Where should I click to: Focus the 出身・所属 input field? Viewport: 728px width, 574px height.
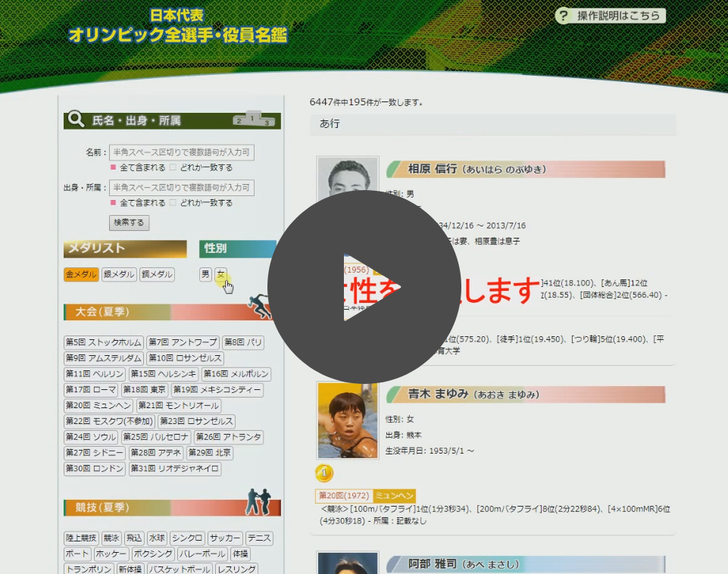tap(182, 188)
